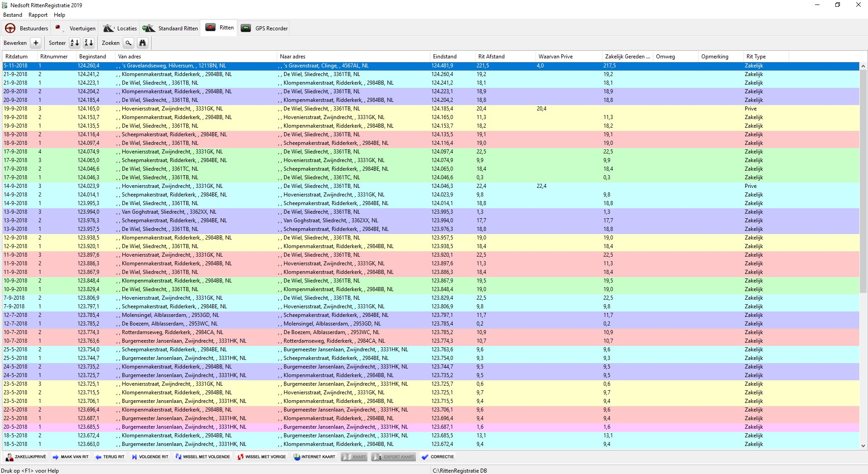Click the Volgende Rit button
Screen dimensions: 868x474
point(150,457)
